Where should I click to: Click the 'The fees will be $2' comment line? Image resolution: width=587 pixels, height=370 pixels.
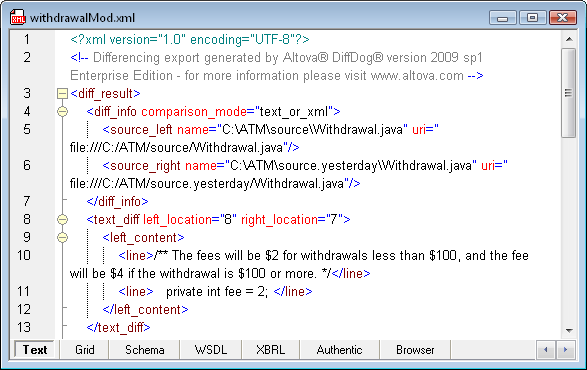pos(299,264)
